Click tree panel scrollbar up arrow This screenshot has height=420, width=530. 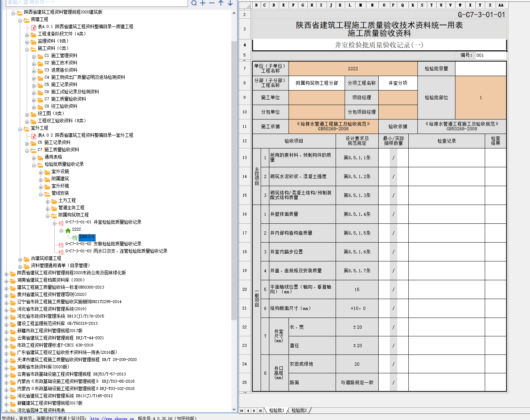(234, 13)
